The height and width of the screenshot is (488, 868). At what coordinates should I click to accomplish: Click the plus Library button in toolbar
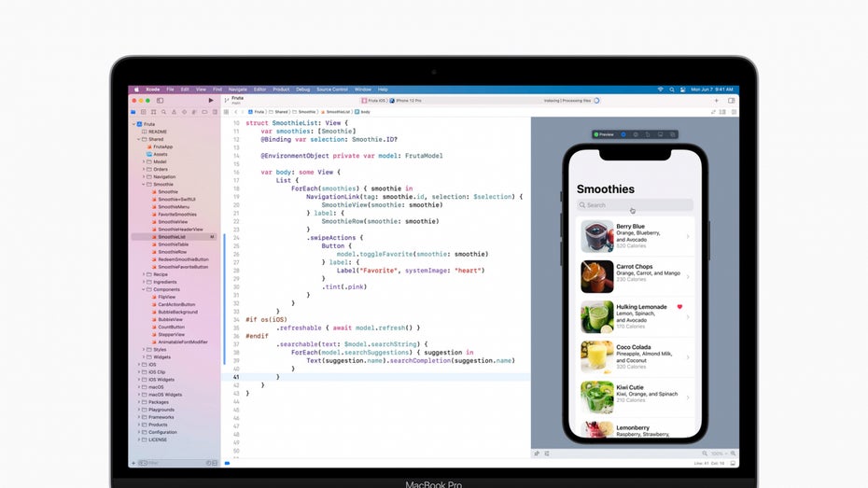click(x=716, y=100)
